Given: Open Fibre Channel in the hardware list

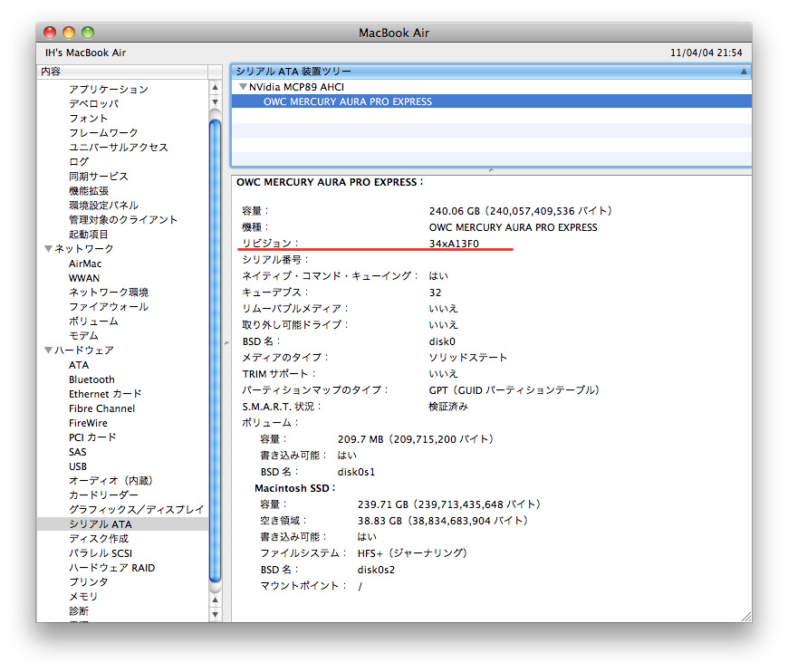Looking at the screenshot, I should 102,408.
